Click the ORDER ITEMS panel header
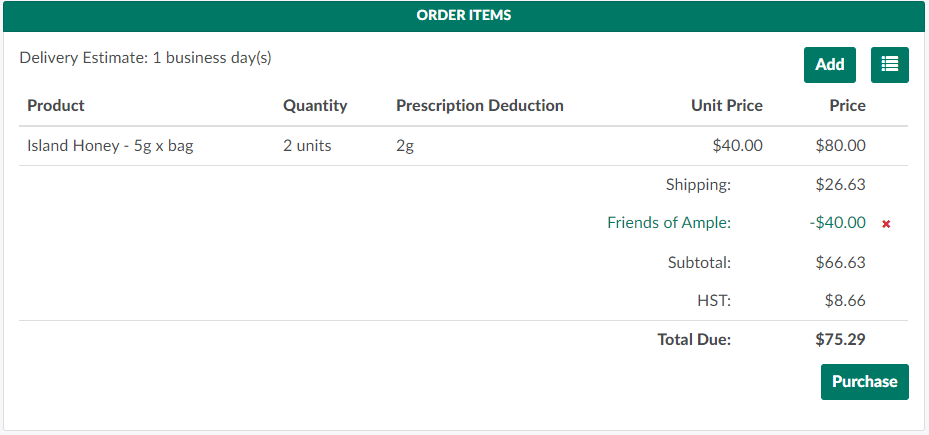This screenshot has width=929, height=435. click(464, 16)
